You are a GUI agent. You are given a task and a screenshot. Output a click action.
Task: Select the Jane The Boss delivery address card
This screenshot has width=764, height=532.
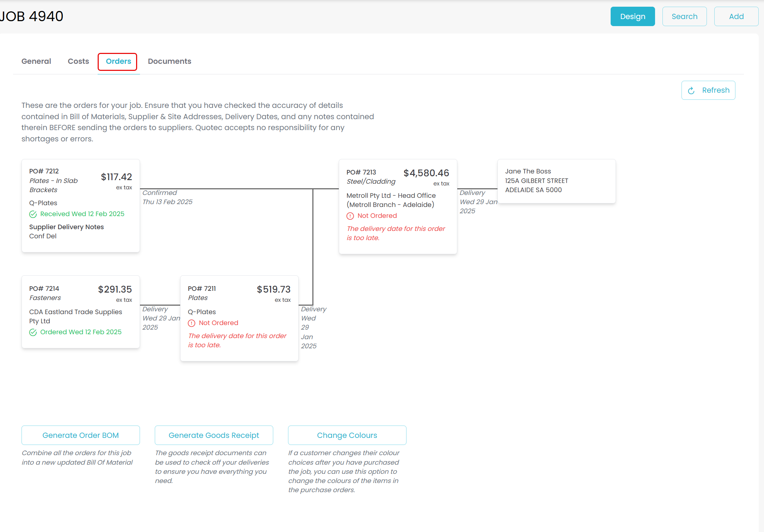pyautogui.click(x=556, y=181)
